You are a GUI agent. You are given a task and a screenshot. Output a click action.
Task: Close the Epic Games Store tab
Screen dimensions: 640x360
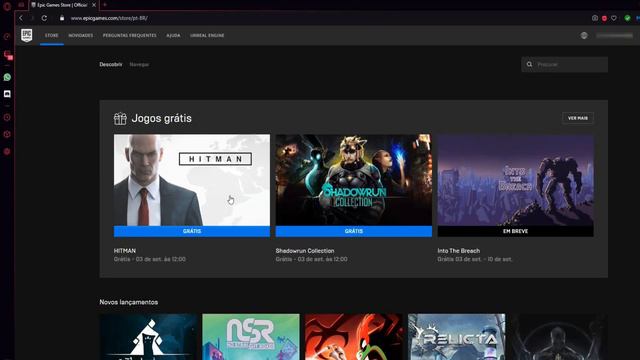click(x=94, y=5)
